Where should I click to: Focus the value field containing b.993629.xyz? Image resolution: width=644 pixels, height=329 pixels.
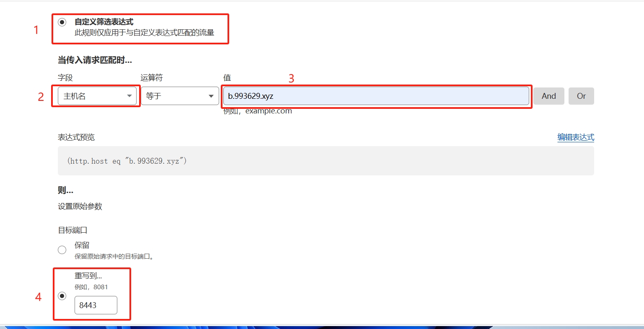376,96
